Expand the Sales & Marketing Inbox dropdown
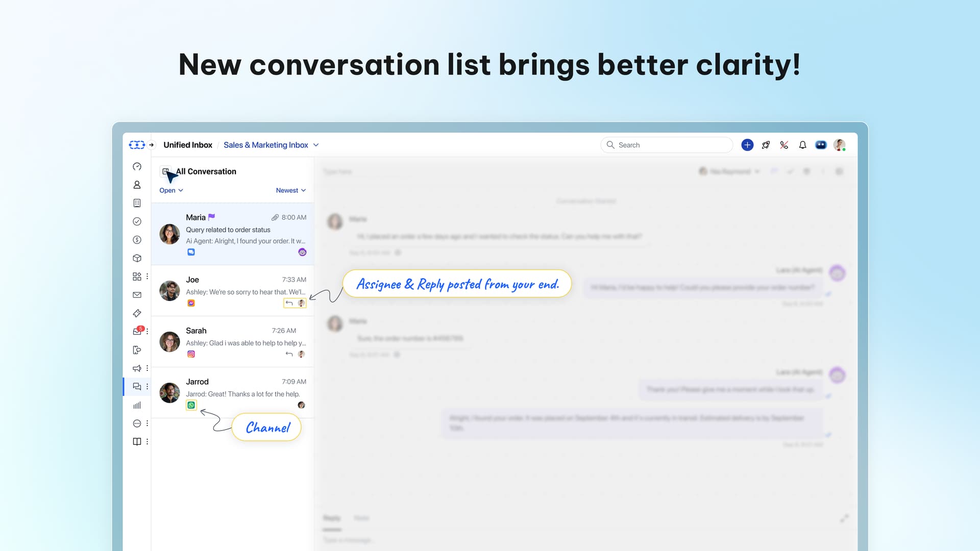This screenshot has height=551, width=980. [x=316, y=145]
